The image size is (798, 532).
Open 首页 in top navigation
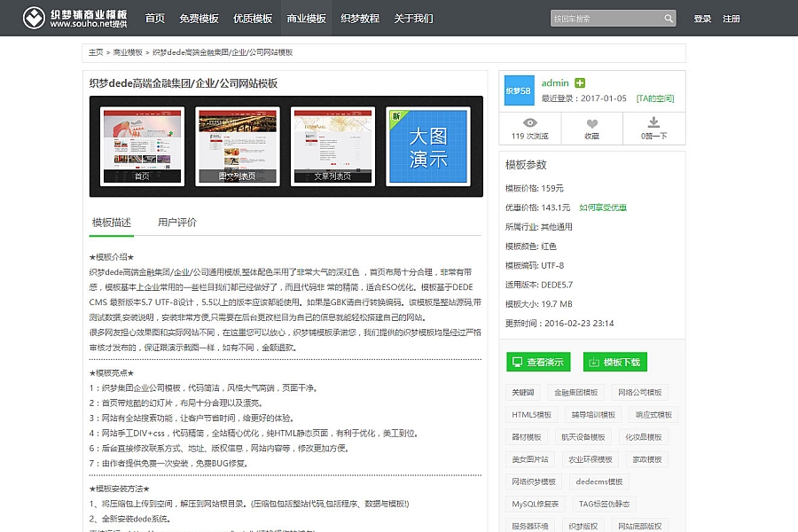pos(154,19)
